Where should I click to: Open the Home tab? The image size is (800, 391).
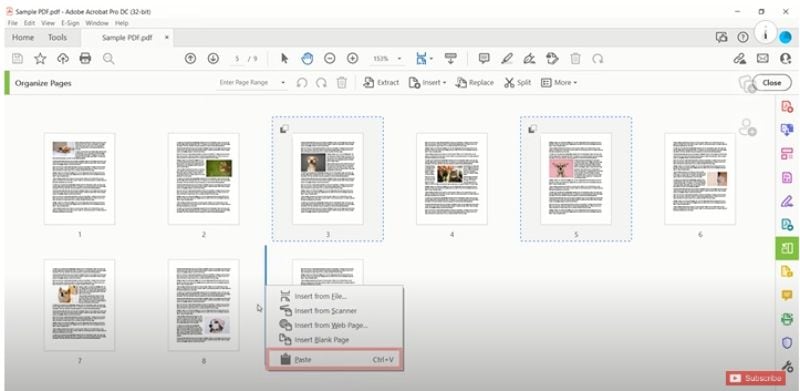click(x=23, y=38)
